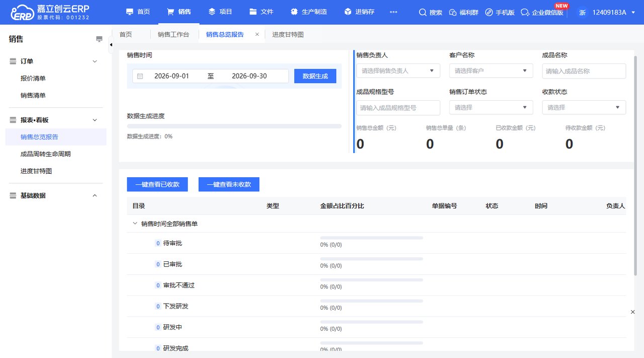Open the 项目 top navigation item

(220, 12)
